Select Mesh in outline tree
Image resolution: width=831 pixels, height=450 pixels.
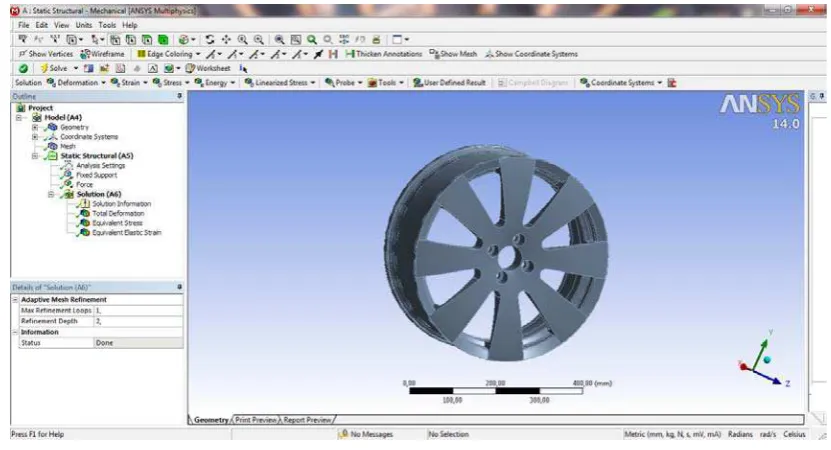(x=67, y=146)
